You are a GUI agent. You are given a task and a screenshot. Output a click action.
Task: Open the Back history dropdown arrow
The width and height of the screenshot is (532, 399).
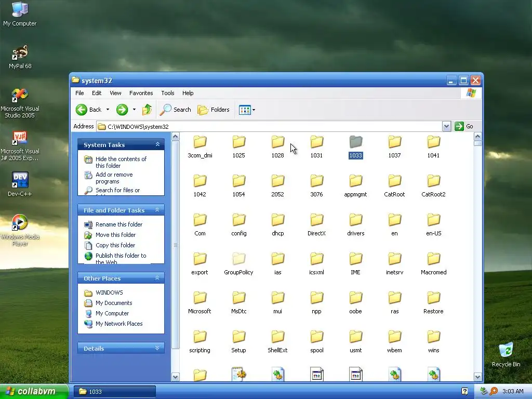coord(108,110)
